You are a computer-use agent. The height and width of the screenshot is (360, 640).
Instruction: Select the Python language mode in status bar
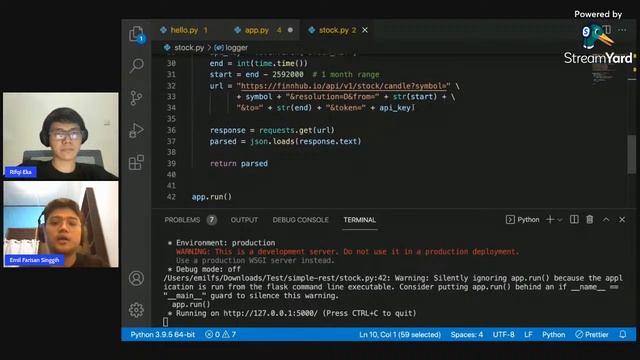[x=553, y=335]
